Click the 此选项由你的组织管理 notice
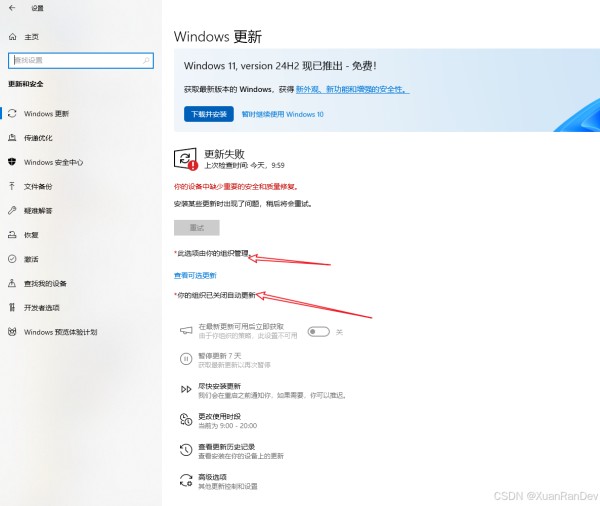Viewport: 600px width, 506px height. [x=212, y=253]
